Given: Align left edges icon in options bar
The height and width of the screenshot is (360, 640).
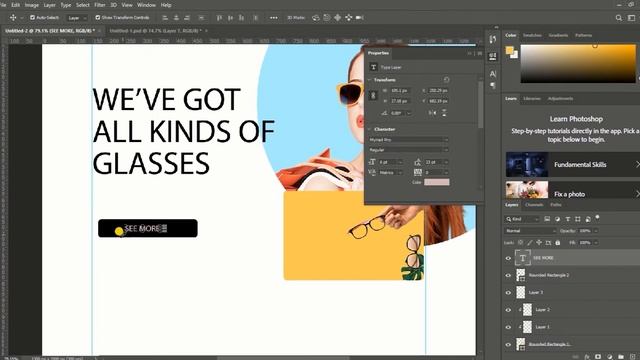Looking at the screenshot, I should [x=165, y=18].
